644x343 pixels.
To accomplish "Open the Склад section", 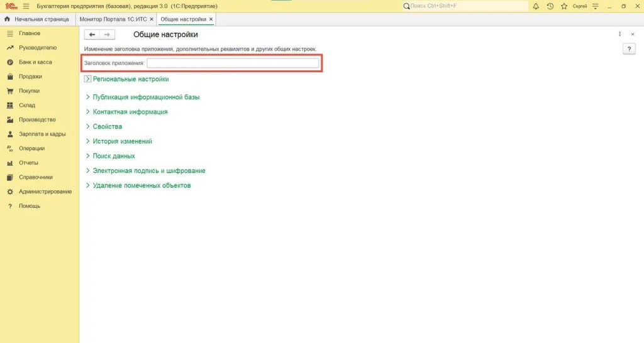I will pos(27,105).
